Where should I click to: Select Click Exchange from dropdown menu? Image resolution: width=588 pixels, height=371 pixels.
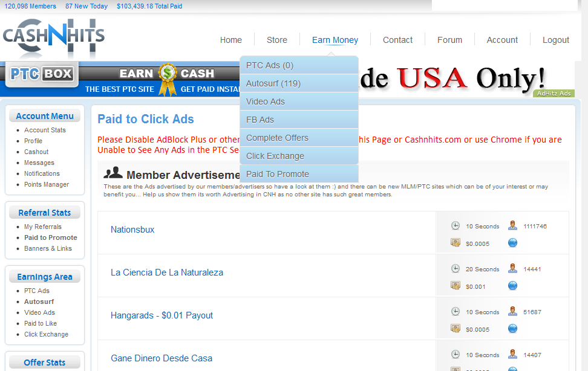pyautogui.click(x=299, y=156)
